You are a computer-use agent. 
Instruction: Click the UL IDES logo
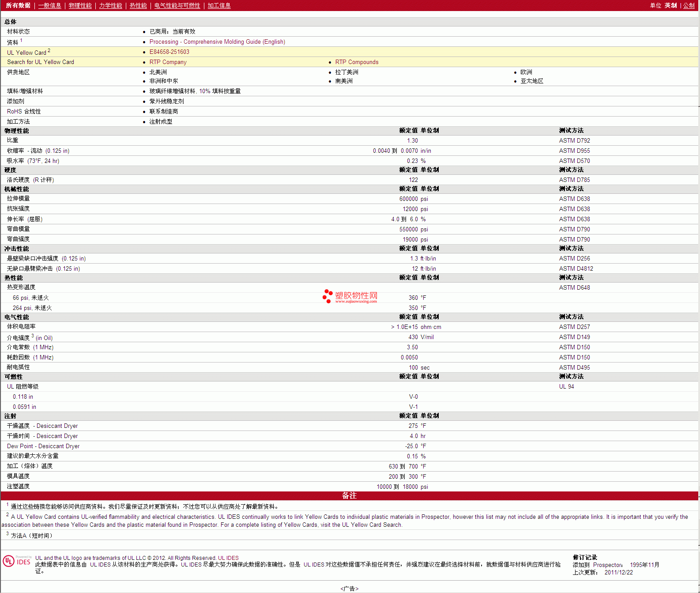click(x=17, y=561)
